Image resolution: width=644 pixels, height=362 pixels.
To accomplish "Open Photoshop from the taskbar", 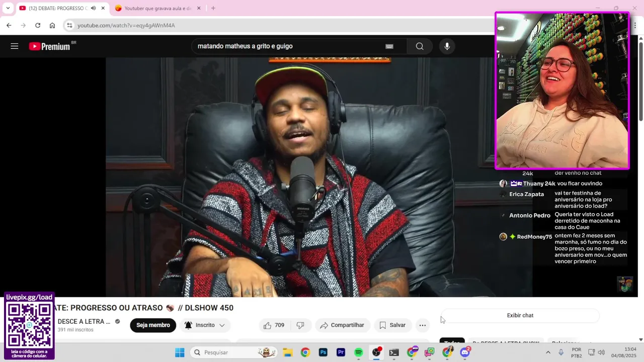I will point(323,352).
